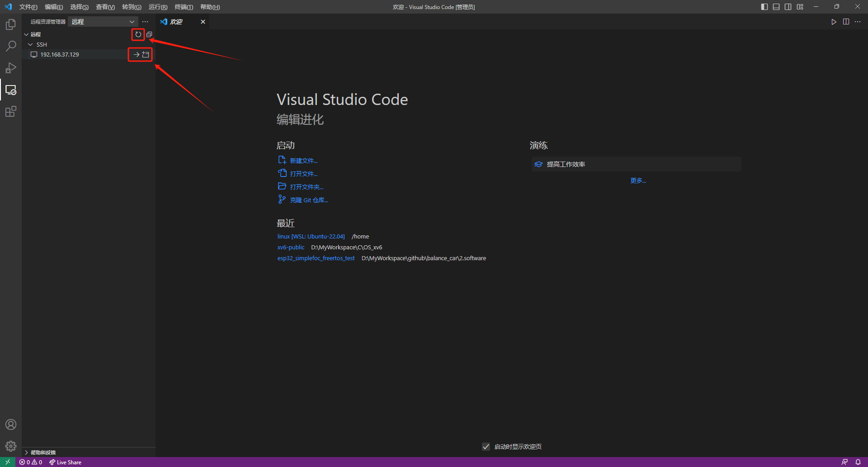Open remote explorer more actions menu
Screen dimensions: 868x467
[x=145, y=22]
